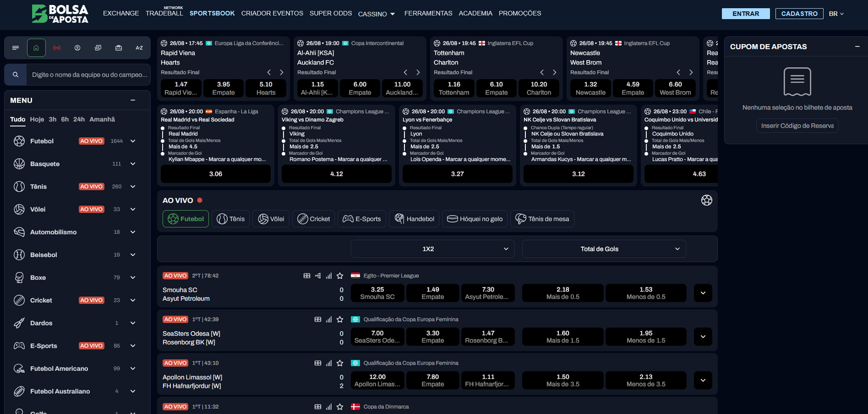Click the results circle icon in sidebar toolbar
This screenshot has height=414, width=868.
[x=77, y=48]
